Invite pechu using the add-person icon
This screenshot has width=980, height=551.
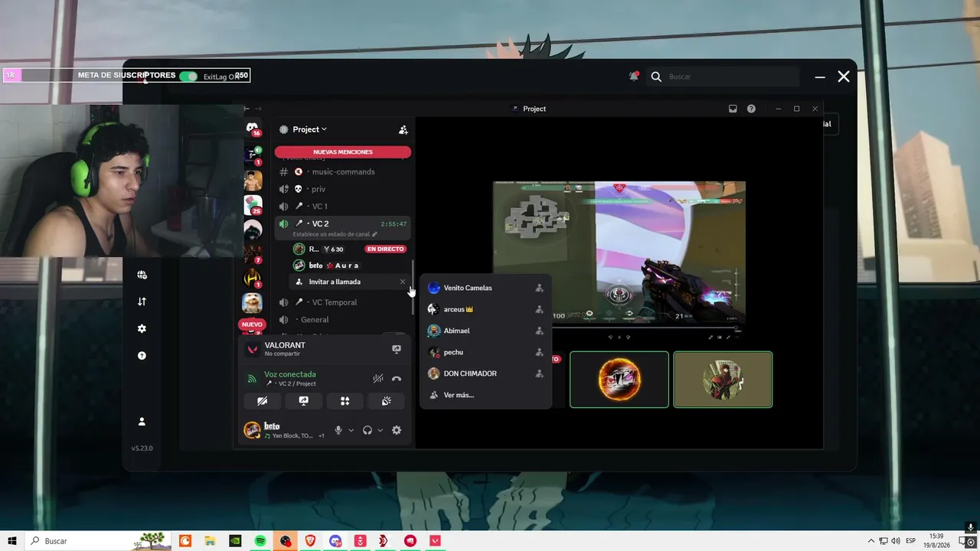pos(539,353)
